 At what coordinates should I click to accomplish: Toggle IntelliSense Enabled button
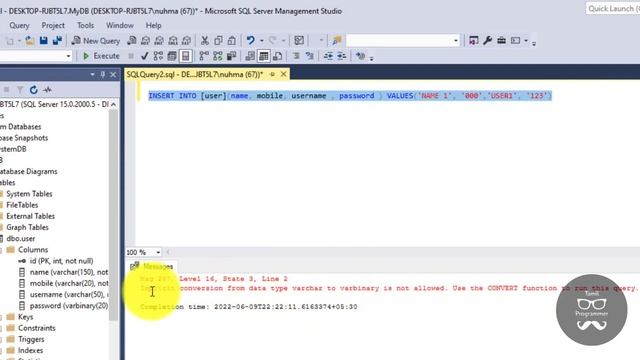[185, 56]
